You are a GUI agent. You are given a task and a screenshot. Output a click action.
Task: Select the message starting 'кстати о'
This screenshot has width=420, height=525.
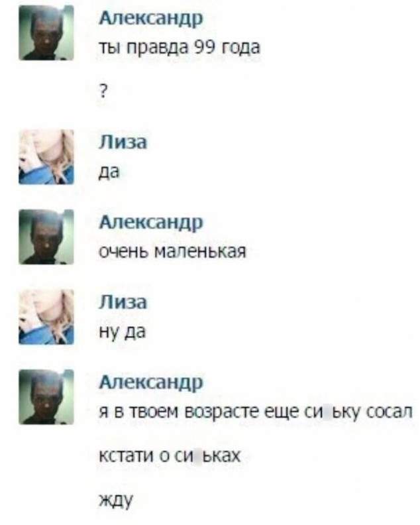point(170,455)
